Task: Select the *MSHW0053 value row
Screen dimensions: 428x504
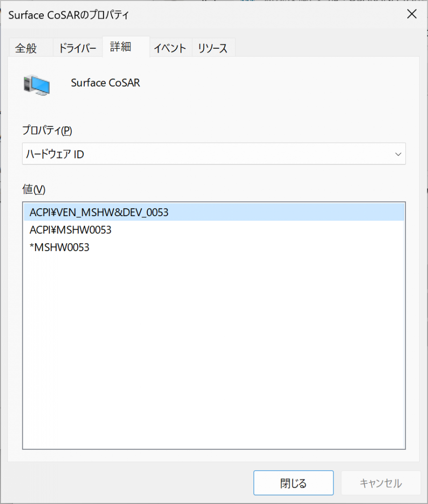Action: (x=214, y=247)
